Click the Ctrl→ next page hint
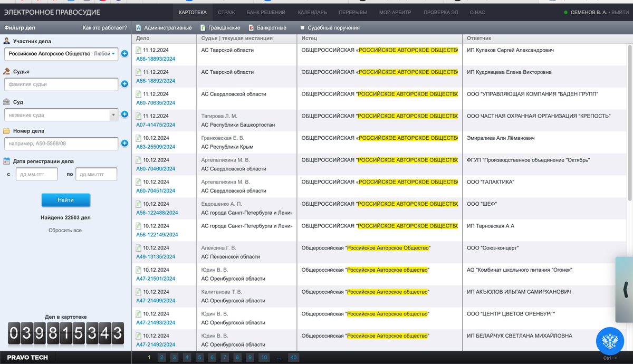Viewport: 633px width, 364px height. coord(610,358)
